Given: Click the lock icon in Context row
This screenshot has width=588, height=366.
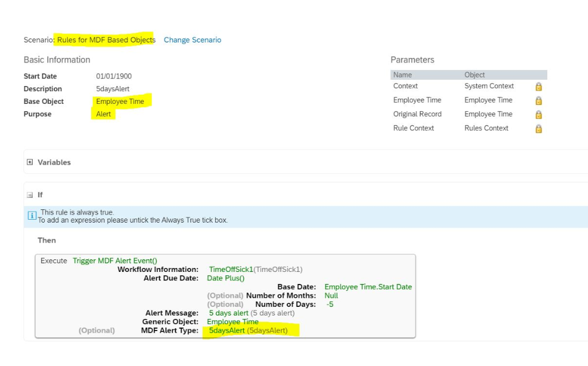Looking at the screenshot, I should (x=539, y=87).
